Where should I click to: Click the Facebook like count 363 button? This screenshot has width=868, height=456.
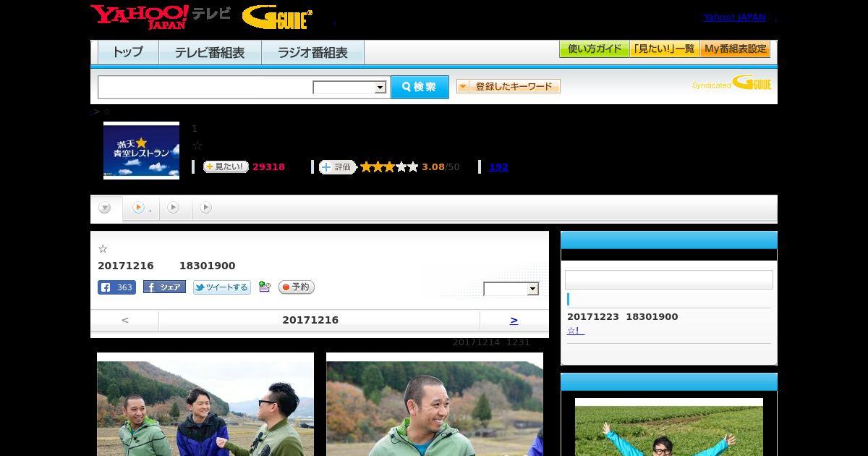pyautogui.click(x=116, y=287)
